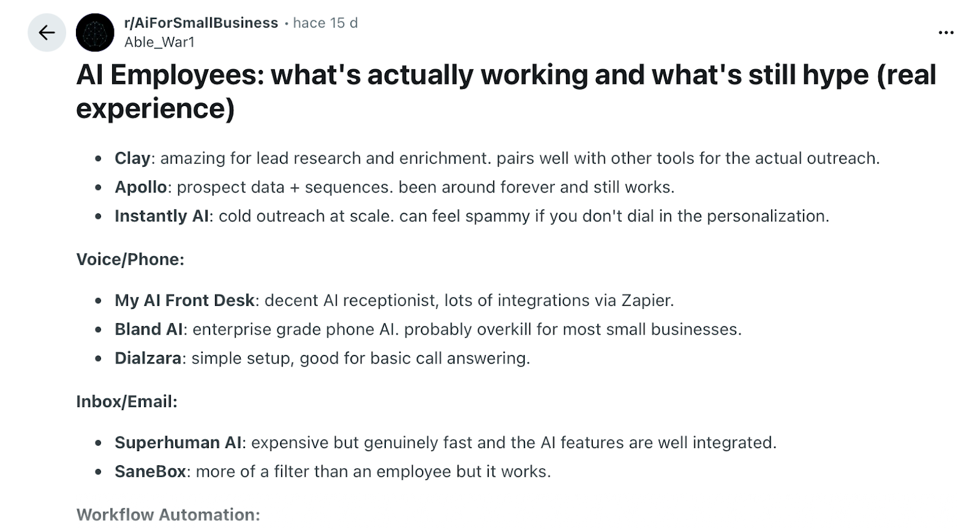Select the "Instantly AI" bold text
This screenshot has width=980, height=529.
point(162,216)
